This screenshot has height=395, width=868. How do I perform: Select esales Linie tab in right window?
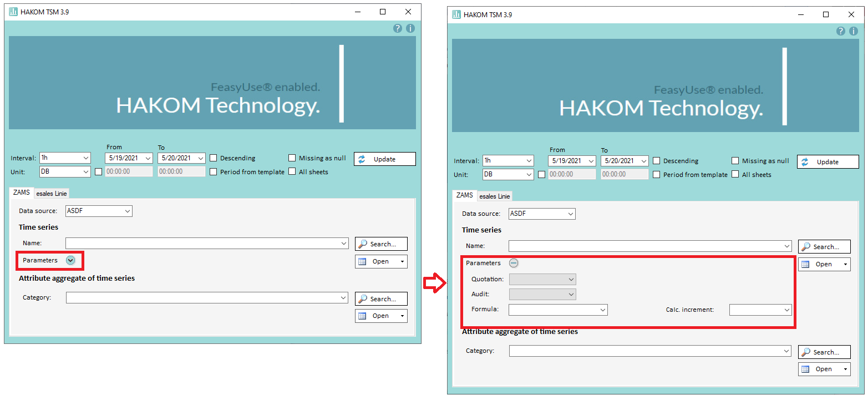coord(495,196)
